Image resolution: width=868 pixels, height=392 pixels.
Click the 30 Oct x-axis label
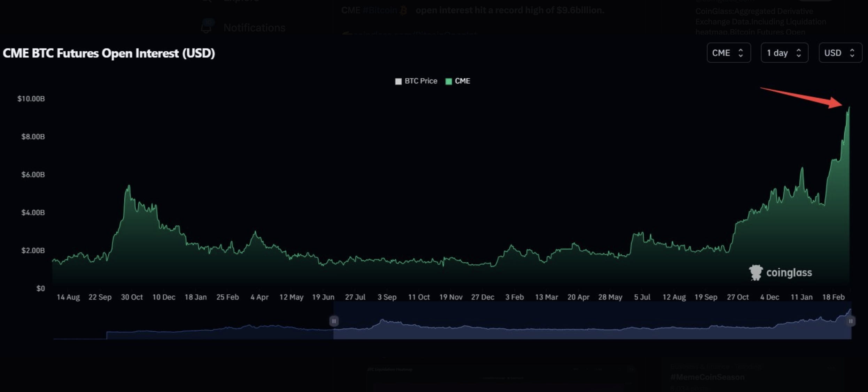coord(132,297)
